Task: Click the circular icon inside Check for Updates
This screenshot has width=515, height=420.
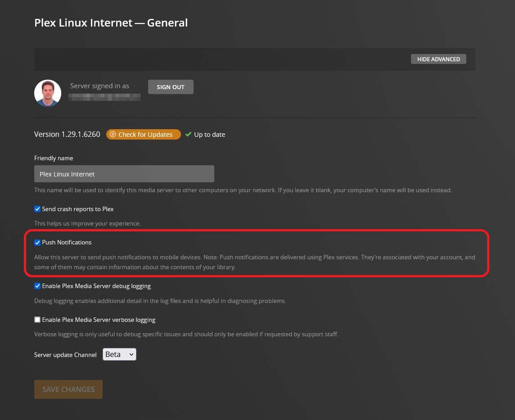Action: 113,135
